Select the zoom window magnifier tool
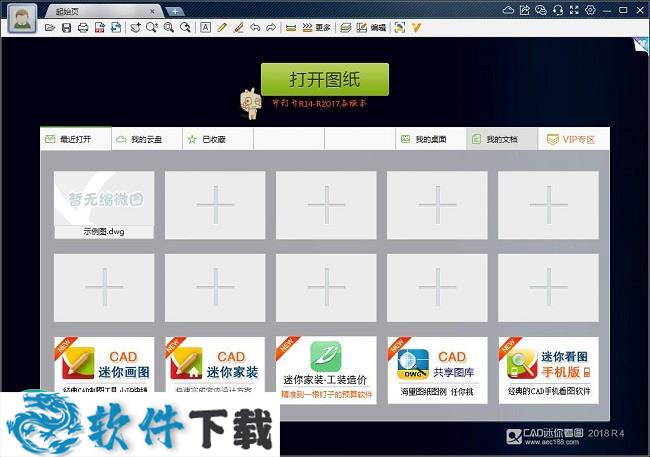The width and height of the screenshot is (650, 457). 168,28
